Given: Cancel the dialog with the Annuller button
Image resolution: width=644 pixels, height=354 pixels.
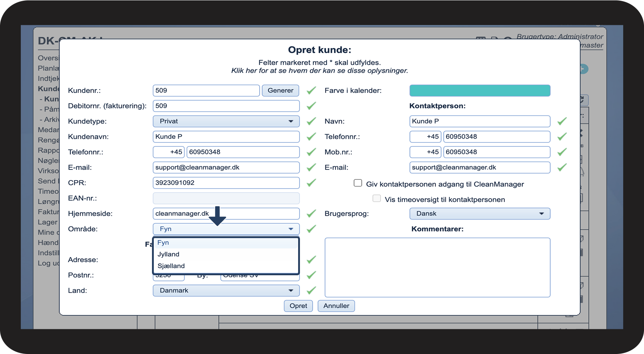Looking at the screenshot, I should click(336, 306).
